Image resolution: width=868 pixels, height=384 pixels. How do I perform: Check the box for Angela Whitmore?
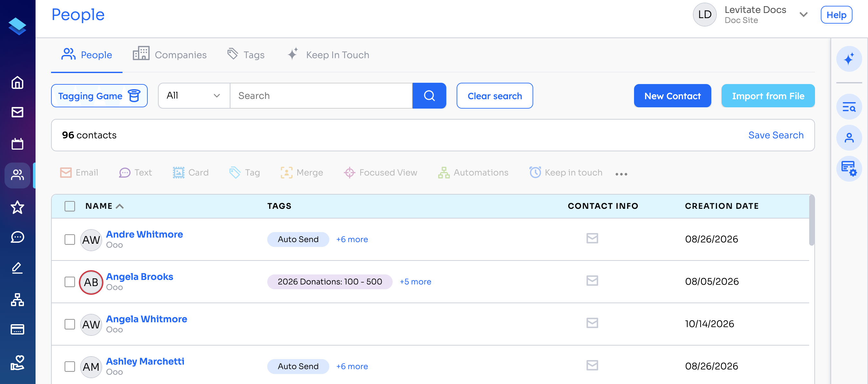(70, 324)
